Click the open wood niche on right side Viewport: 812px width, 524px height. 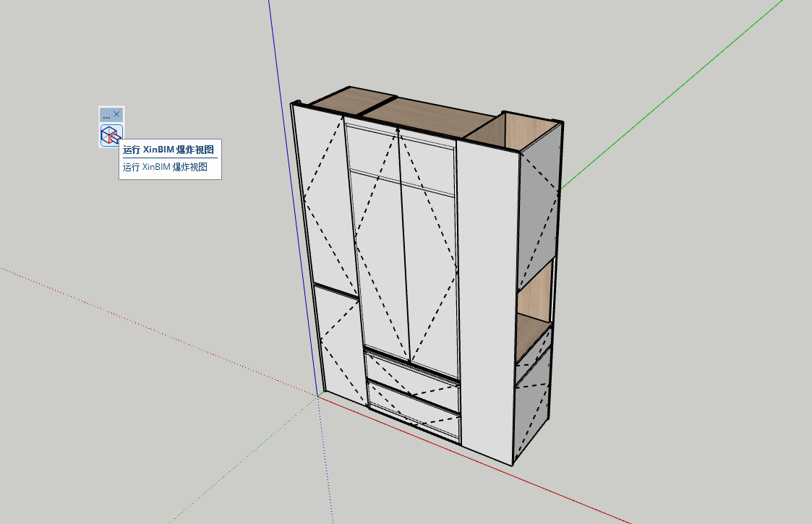[x=535, y=296]
